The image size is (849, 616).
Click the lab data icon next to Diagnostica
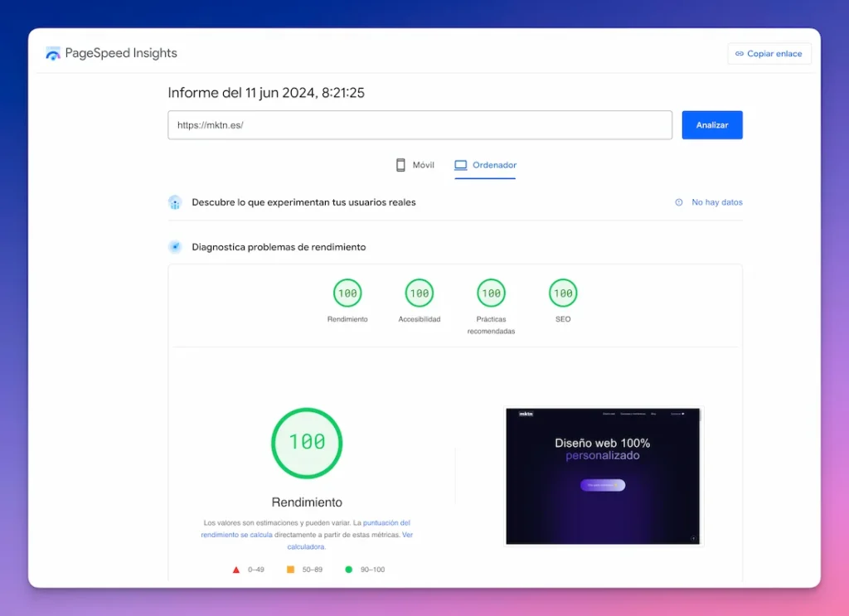tap(175, 246)
